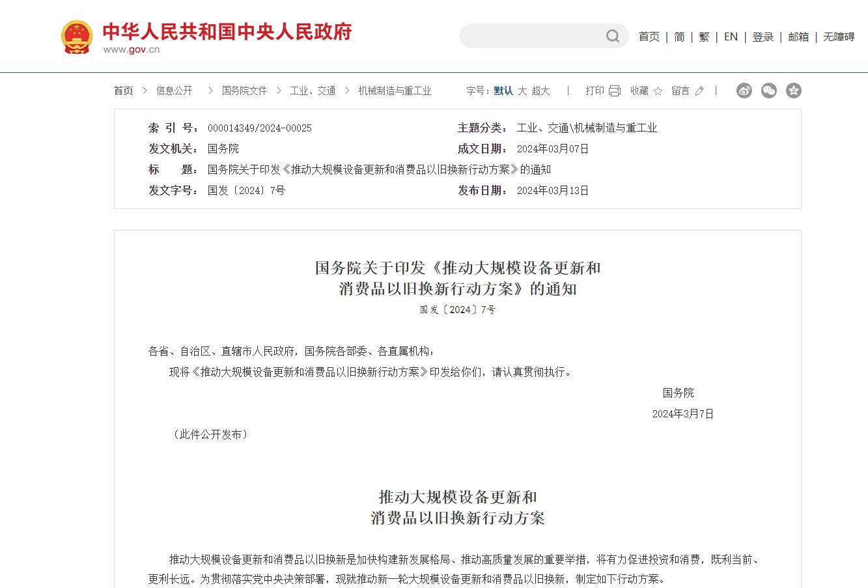The image size is (868, 588).
Task: Open the 无障碍 accessibility link
Action: pyautogui.click(x=839, y=37)
